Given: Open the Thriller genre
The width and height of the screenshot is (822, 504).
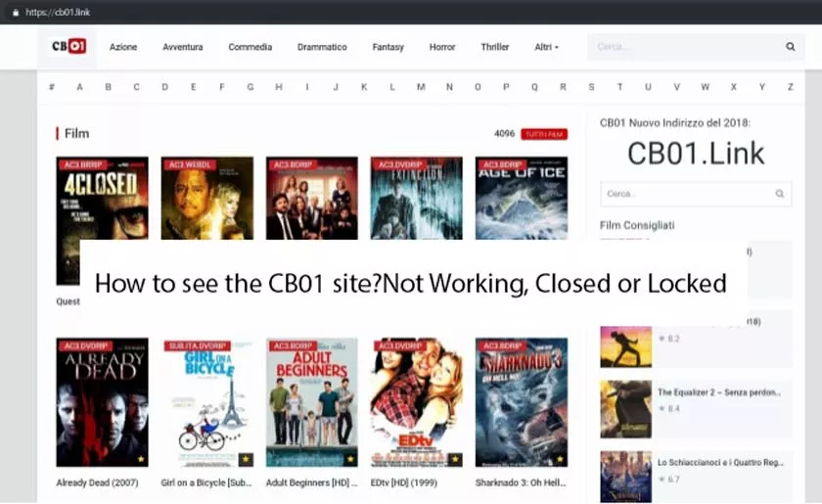Looking at the screenshot, I should click(x=495, y=47).
